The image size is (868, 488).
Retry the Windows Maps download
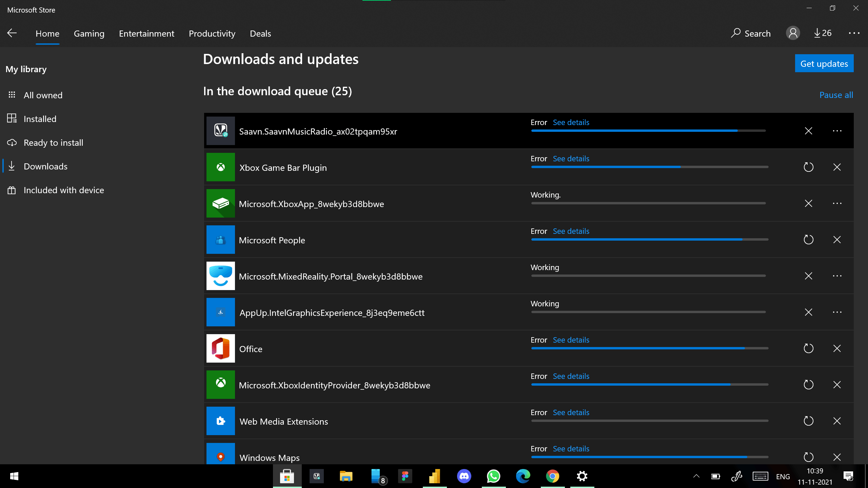pyautogui.click(x=808, y=457)
